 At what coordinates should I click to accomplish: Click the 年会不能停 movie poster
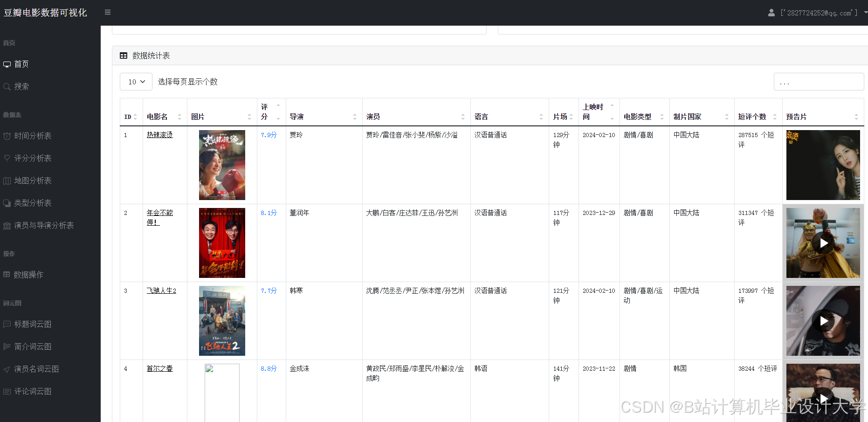pos(222,243)
